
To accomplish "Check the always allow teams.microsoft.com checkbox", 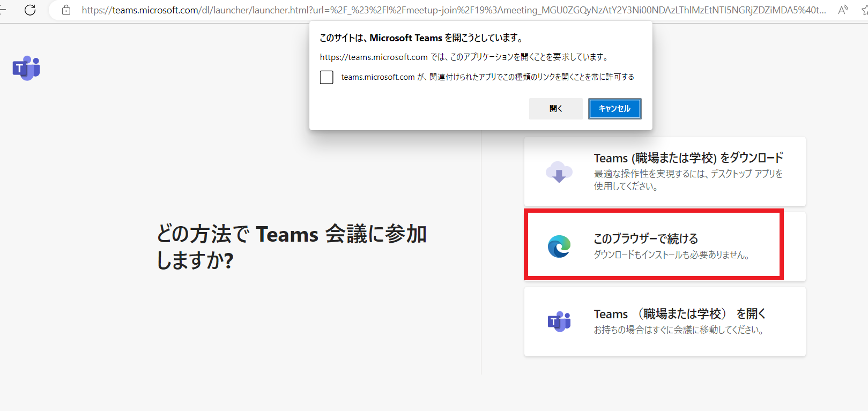I will [327, 77].
